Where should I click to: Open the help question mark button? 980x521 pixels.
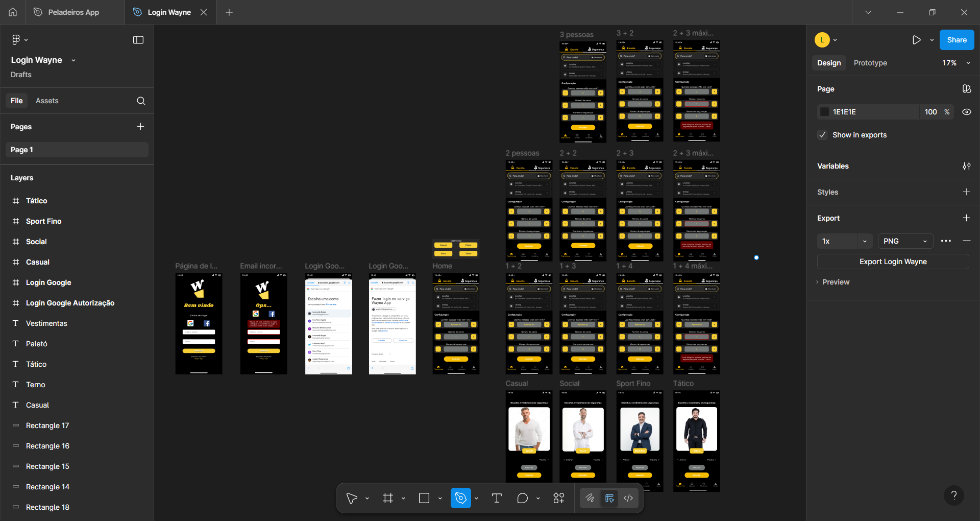tap(954, 495)
